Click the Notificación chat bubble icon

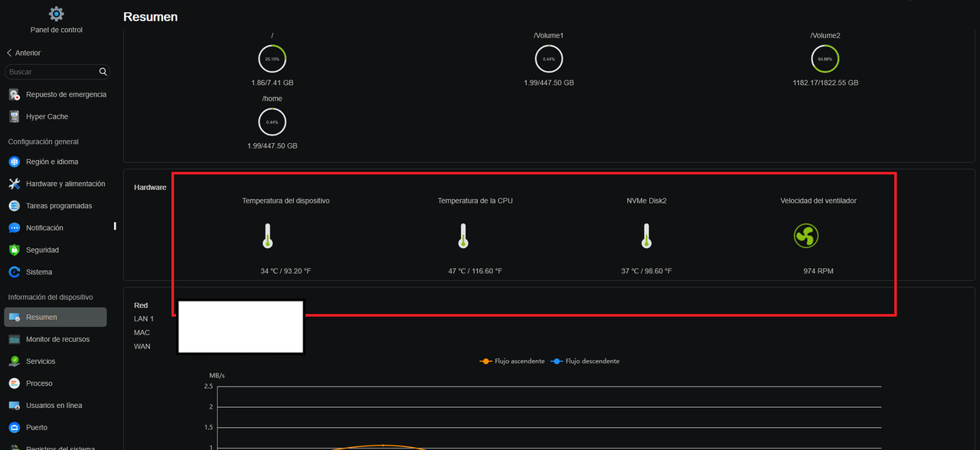[x=14, y=228]
